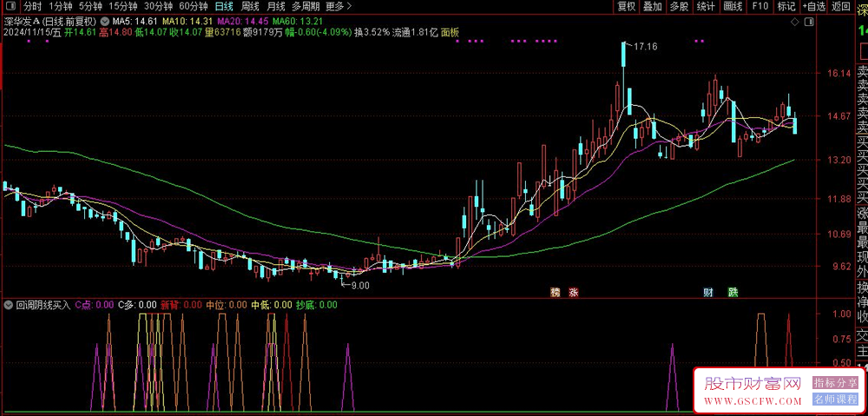
Task: Open the 复权 adjustment menu
Action: (626, 7)
